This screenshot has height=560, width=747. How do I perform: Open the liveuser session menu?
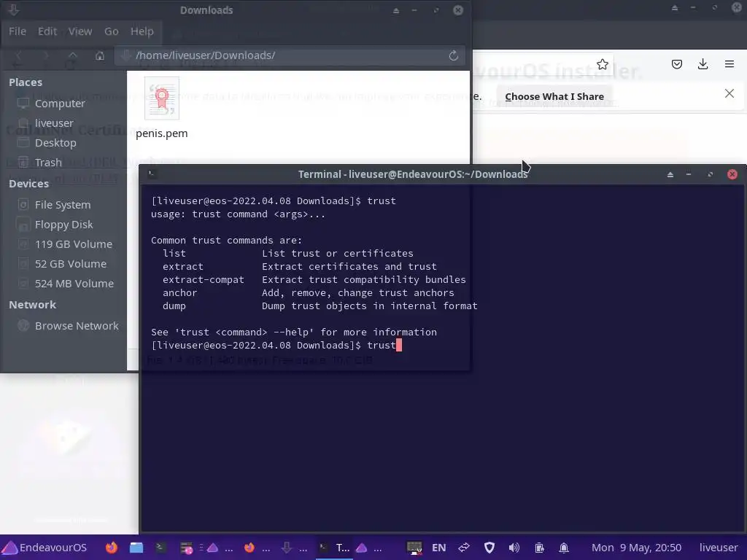point(718,548)
